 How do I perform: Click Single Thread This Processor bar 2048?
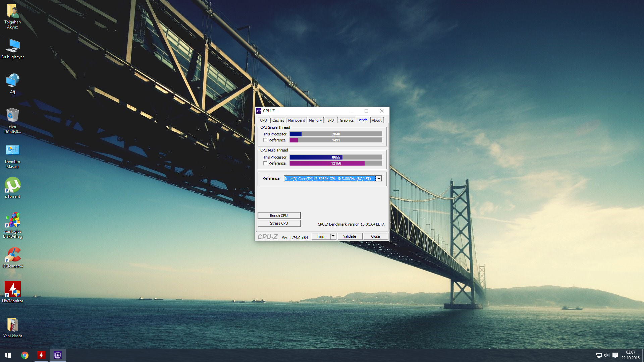[336, 134]
